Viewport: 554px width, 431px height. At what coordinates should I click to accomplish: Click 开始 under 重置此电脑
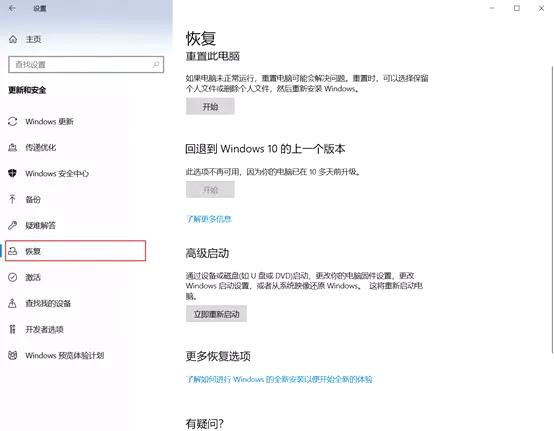pos(210,106)
